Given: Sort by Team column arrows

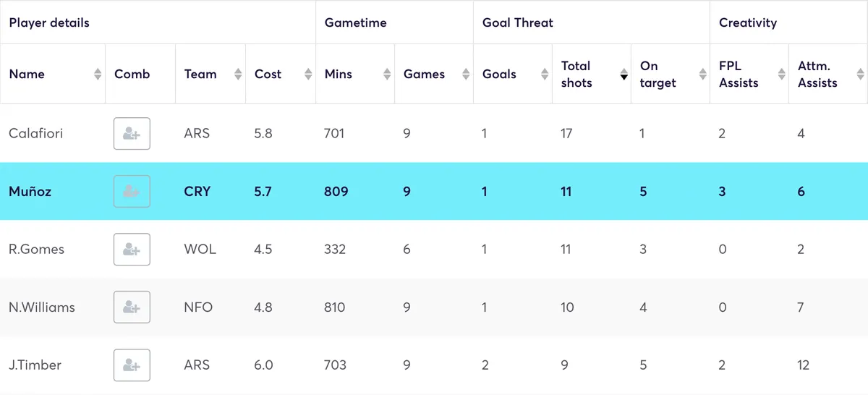Looking at the screenshot, I should click(x=238, y=75).
